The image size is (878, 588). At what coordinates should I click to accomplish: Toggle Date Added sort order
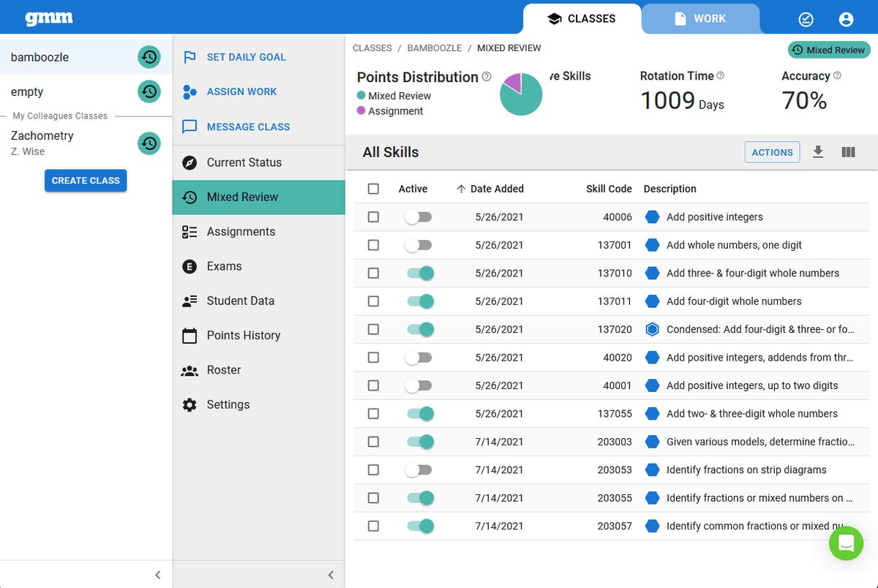pyautogui.click(x=489, y=188)
